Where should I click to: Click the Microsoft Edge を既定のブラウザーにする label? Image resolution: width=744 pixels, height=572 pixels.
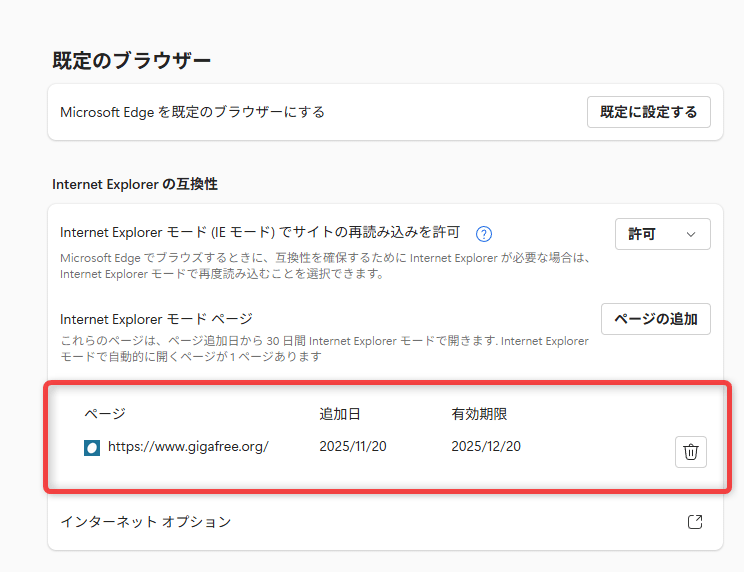[x=192, y=112]
